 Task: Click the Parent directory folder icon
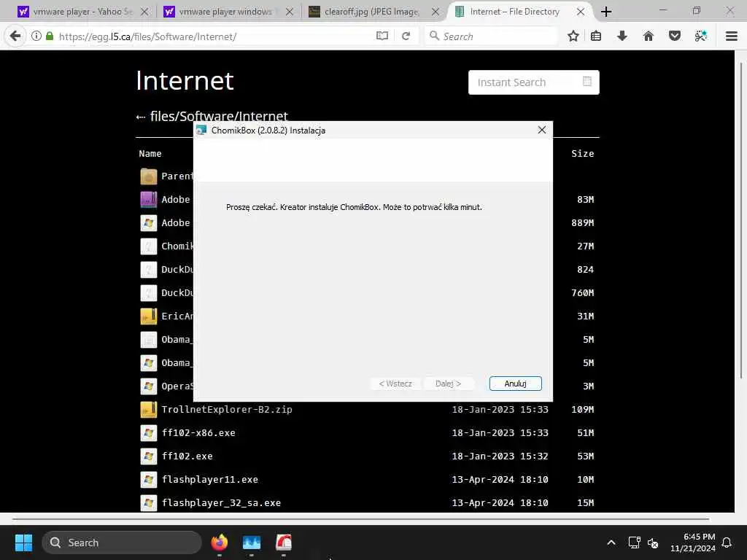tap(149, 176)
